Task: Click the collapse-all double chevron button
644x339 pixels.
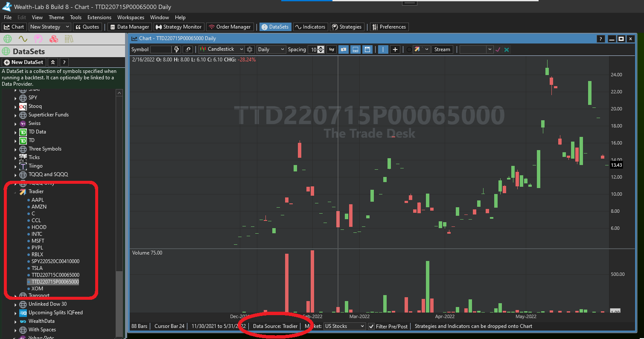Action: 52,62
